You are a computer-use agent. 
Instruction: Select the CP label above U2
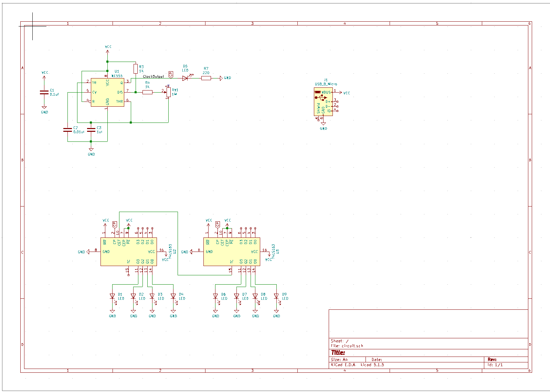[x=115, y=224]
